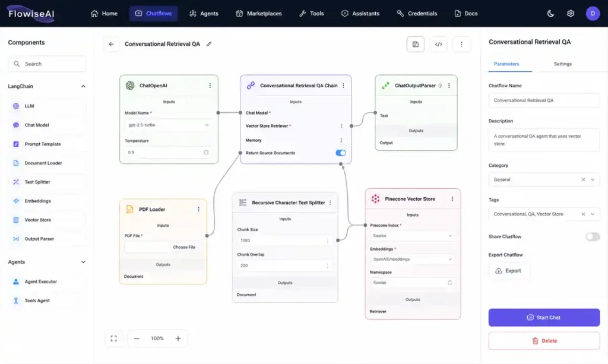
Task: Select Prompt Template component
Action: [47, 144]
